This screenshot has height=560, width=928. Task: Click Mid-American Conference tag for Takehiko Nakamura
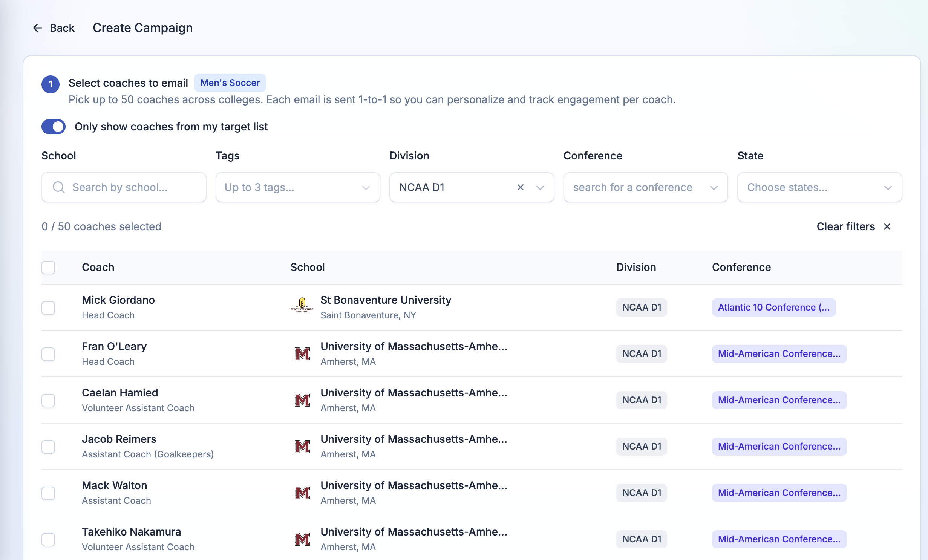click(779, 539)
